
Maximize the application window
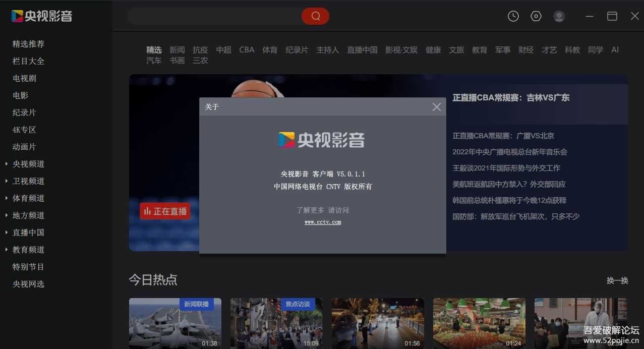612,16
